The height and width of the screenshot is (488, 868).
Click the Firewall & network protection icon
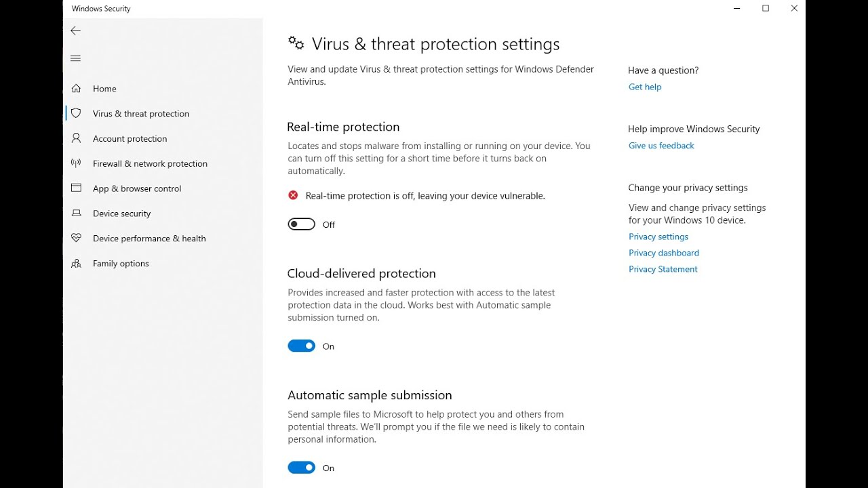[x=76, y=163]
